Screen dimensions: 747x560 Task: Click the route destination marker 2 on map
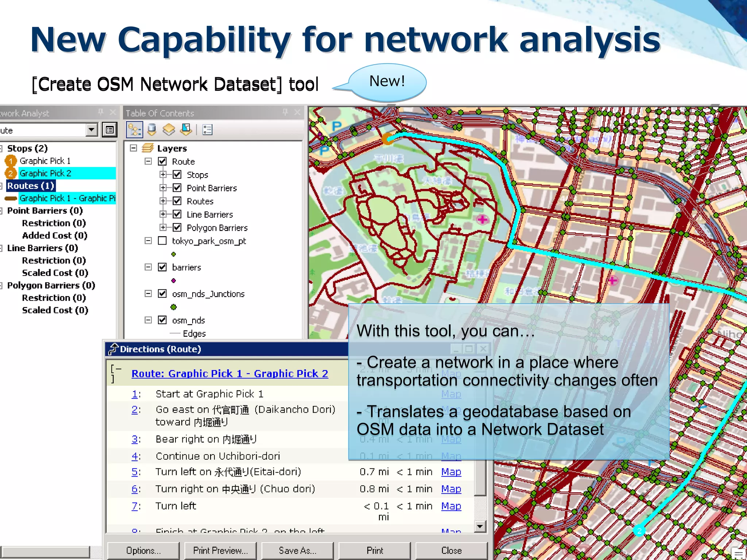coord(639,530)
